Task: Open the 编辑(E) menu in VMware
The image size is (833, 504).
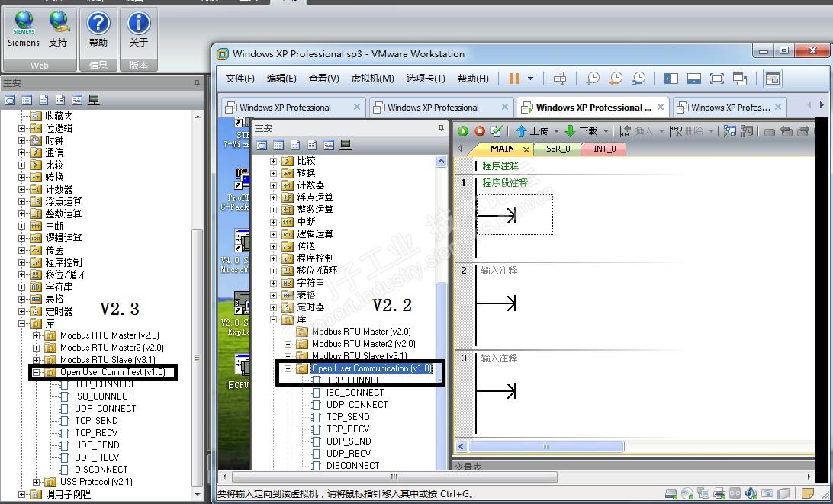Action: (281, 79)
